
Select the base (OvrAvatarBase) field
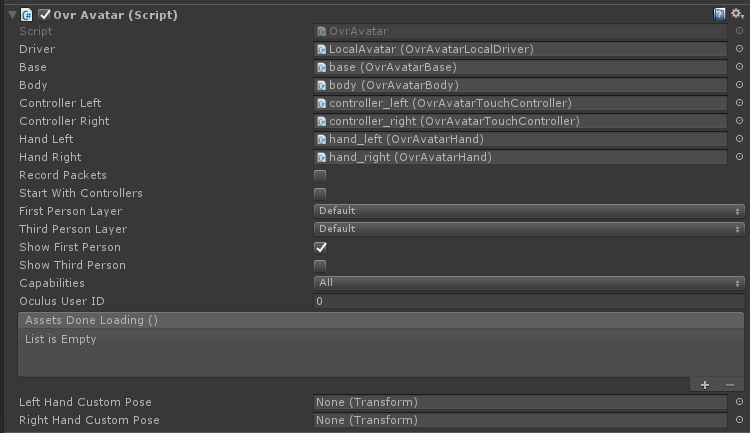point(520,67)
